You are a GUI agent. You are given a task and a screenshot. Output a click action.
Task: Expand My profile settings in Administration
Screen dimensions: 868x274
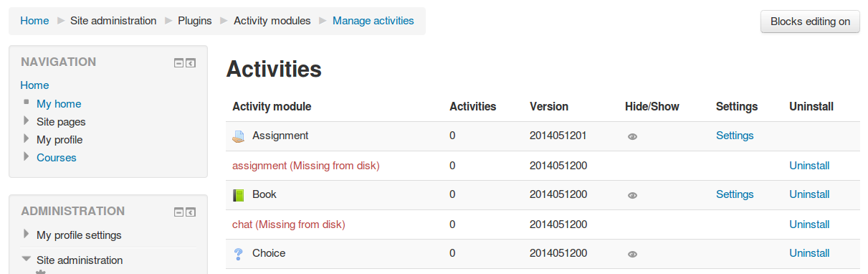tap(27, 234)
